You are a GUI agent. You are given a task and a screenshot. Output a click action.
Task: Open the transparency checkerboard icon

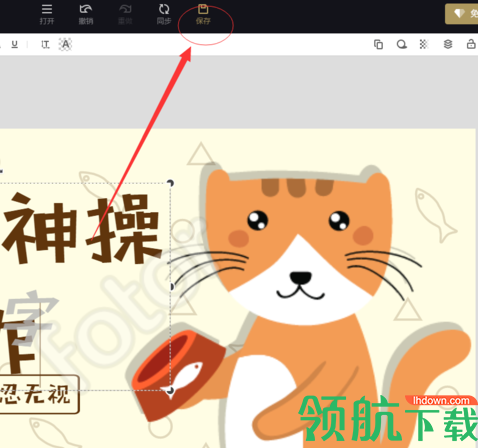tap(424, 44)
